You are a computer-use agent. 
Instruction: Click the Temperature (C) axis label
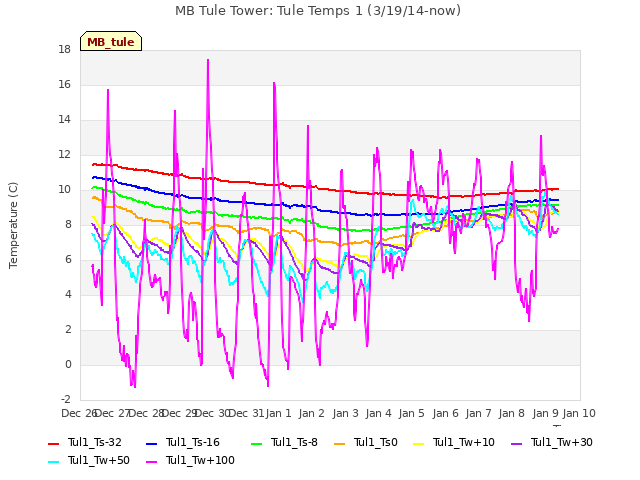[x=13, y=225]
